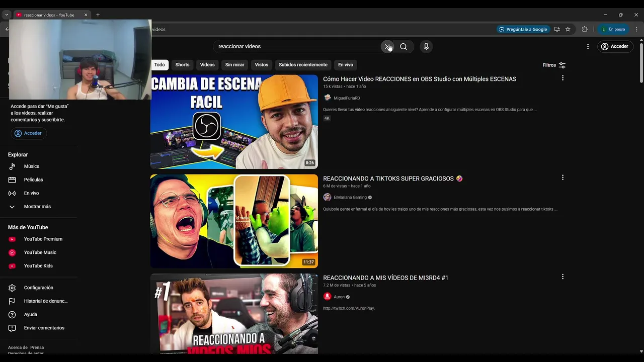Click the http://twitch.com/AuronPlay description text
Image resolution: width=644 pixels, height=362 pixels.
point(349,308)
